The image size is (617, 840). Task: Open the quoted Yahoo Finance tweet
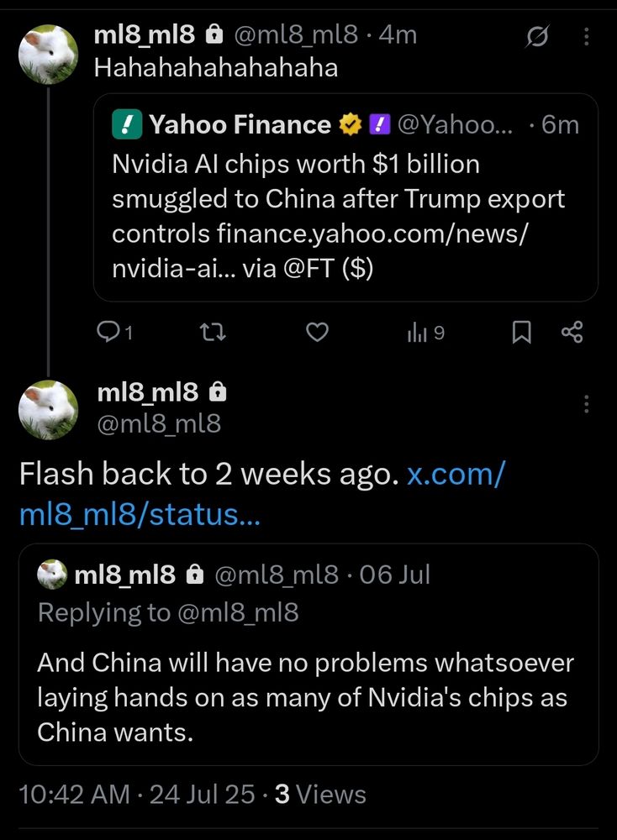345,197
